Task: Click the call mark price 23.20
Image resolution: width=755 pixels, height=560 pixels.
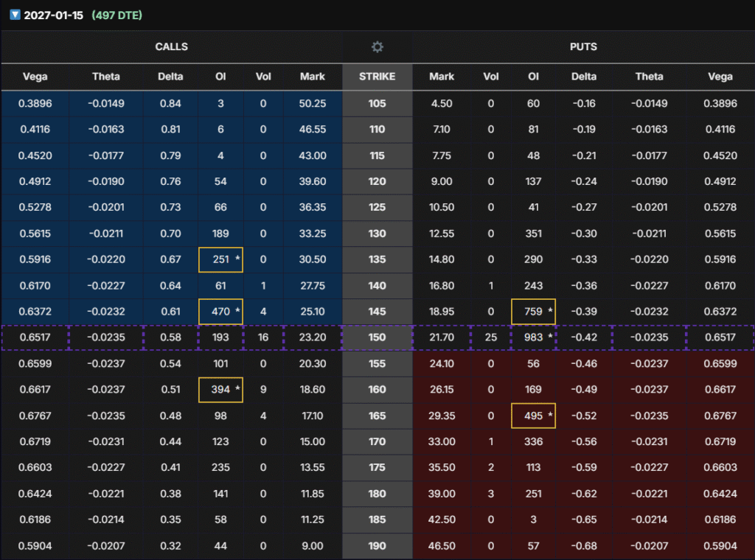Action: coord(313,337)
